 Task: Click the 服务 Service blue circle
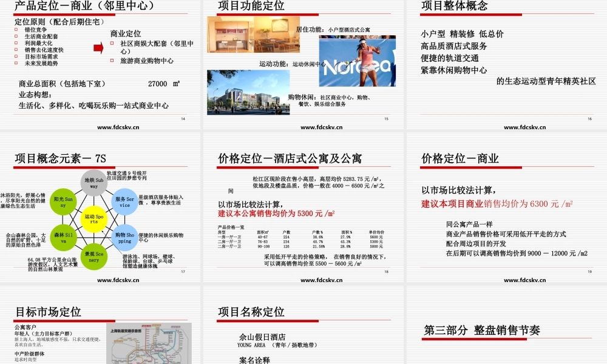[x=124, y=201]
